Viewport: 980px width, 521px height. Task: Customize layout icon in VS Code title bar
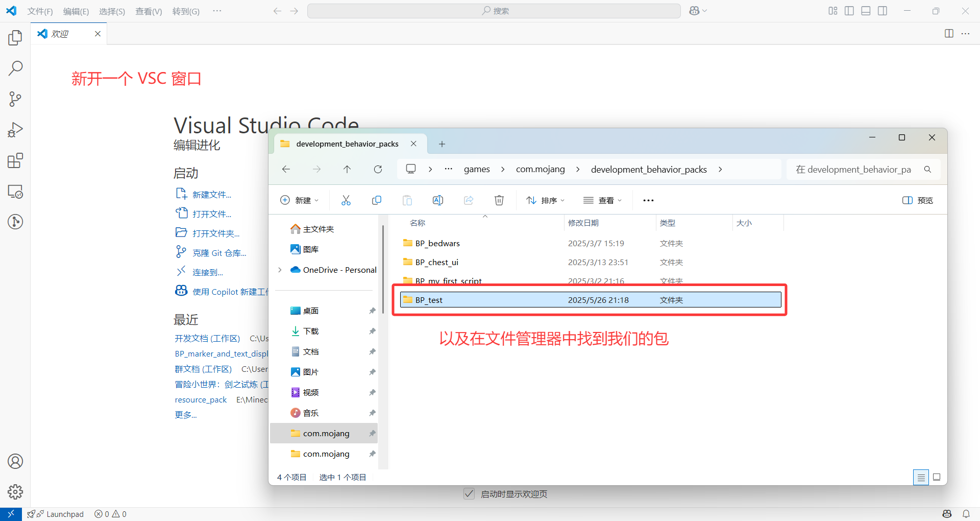833,11
